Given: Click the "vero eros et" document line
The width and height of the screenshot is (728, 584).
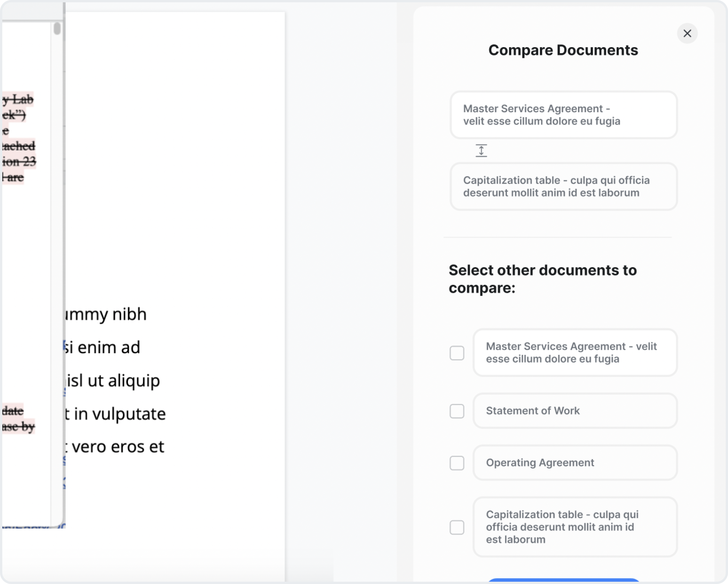Looking at the screenshot, I should click(115, 447).
